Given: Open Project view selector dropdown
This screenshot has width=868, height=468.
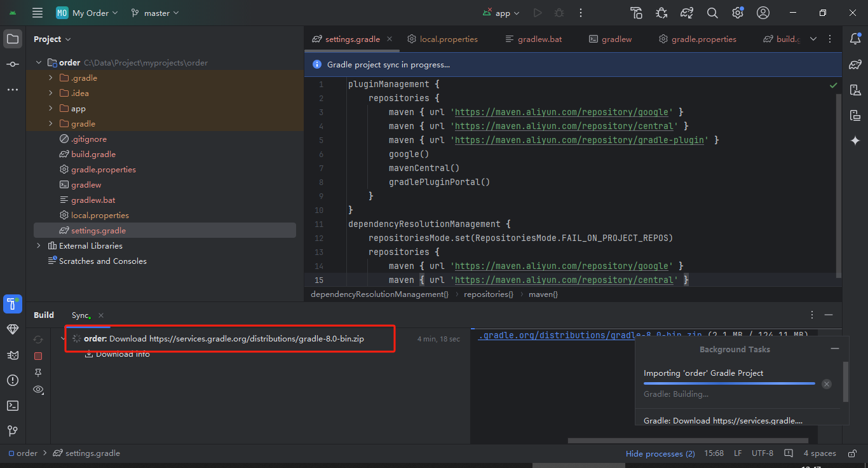Looking at the screenshot, I should pos(52,39).
